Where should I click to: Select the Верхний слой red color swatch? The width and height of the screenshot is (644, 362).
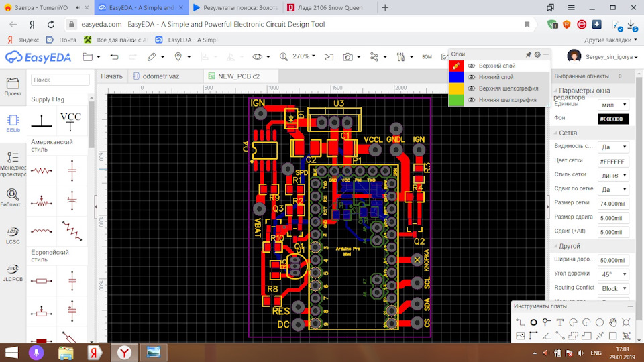click(x=456, y=66)
